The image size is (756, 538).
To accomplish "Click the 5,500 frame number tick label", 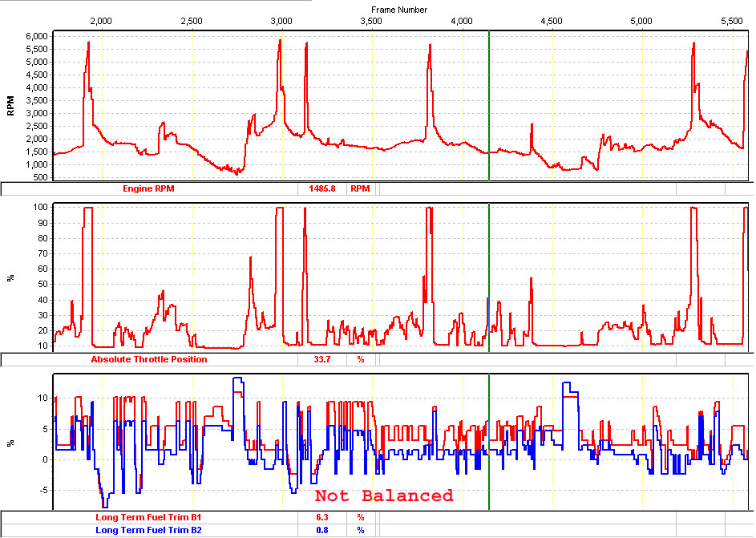I will coord(732,21).
